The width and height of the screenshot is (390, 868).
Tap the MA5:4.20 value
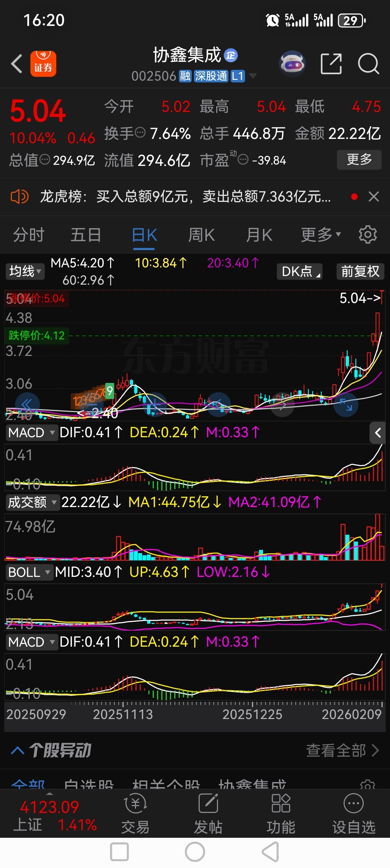tap(82, 263)
